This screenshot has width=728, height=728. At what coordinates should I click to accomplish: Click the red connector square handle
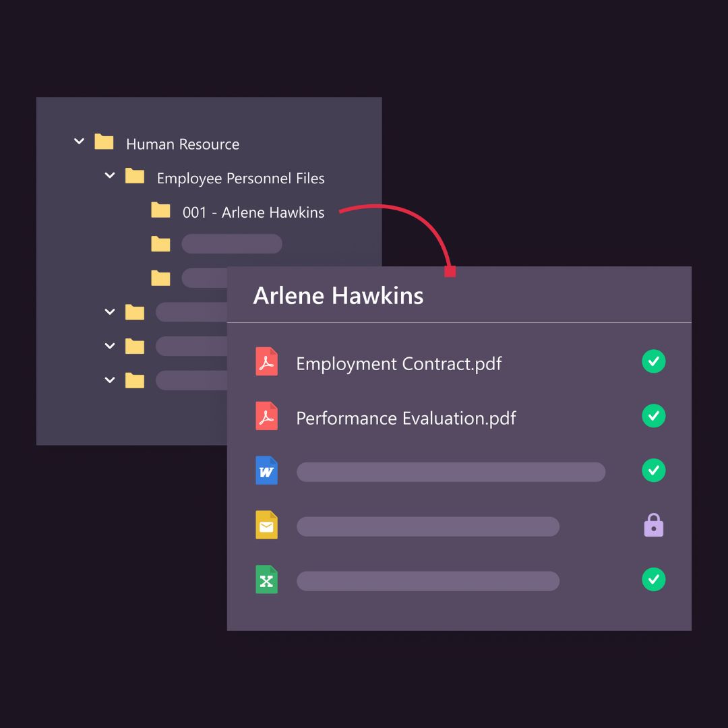point(450,272)
